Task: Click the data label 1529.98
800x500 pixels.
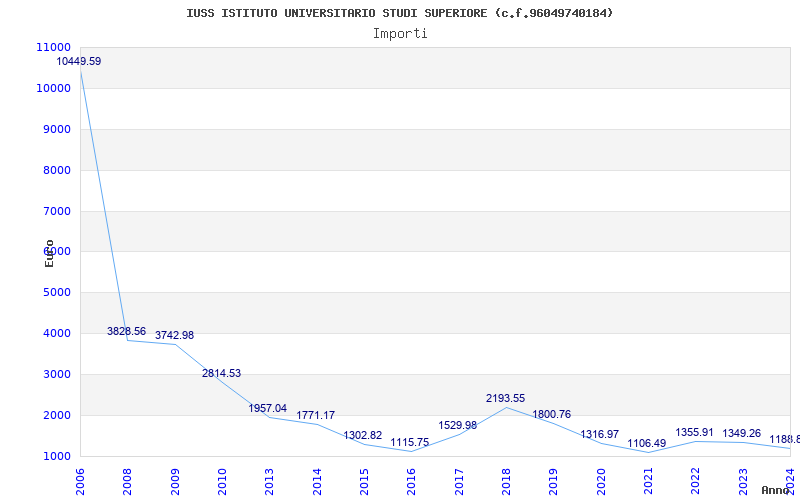Action: click(x=458, y=425)
